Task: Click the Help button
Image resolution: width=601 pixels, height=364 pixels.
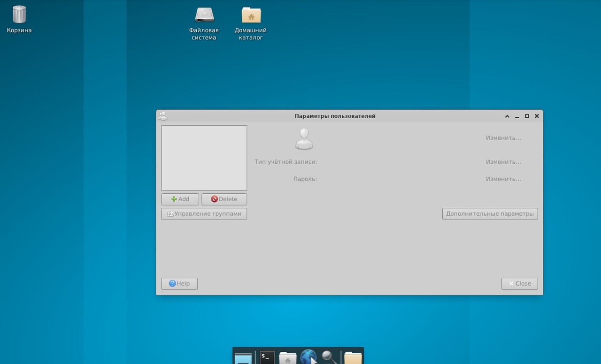Action: (179, 284)
